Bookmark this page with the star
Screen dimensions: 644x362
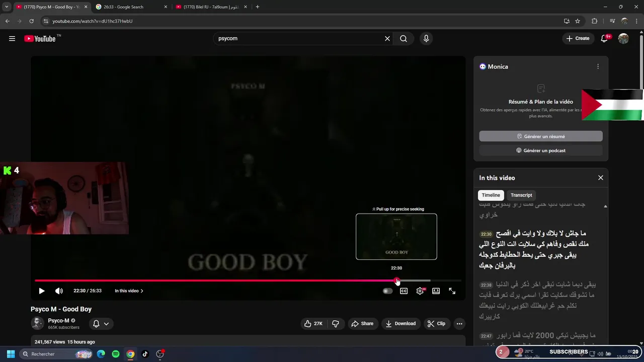coord(578,21)
